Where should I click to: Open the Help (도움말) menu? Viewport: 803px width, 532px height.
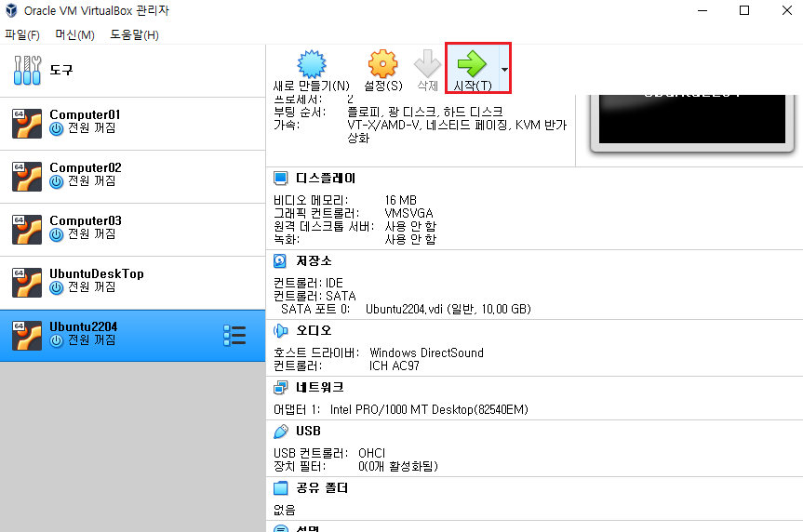pyautogui.click(x=134, y=34)
